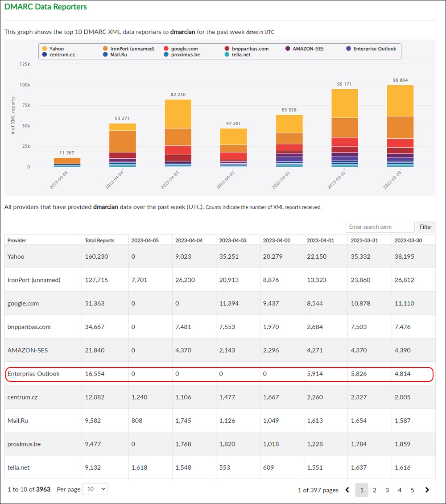446x504 pixels.
Task: Toggle the IronPort (unnamed) legend entry
Action: (x=128, y=49)
